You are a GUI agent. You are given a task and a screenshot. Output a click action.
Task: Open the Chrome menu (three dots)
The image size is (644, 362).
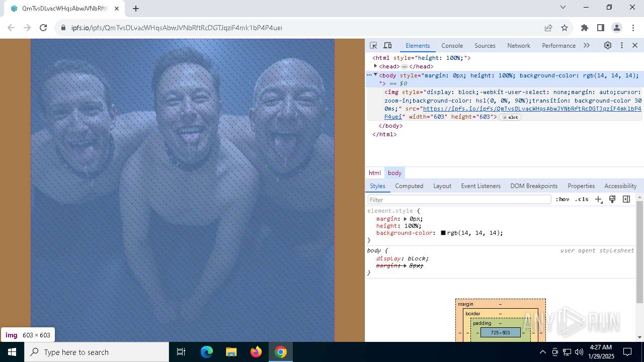pyautogui.click(x=632, y=28)
